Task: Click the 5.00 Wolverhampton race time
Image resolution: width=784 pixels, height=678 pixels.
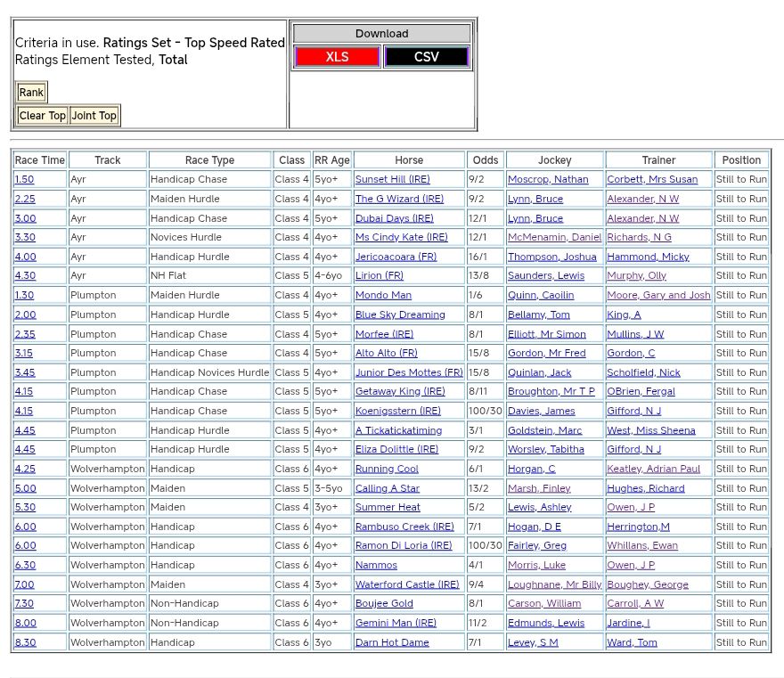Action: (25, 488)
